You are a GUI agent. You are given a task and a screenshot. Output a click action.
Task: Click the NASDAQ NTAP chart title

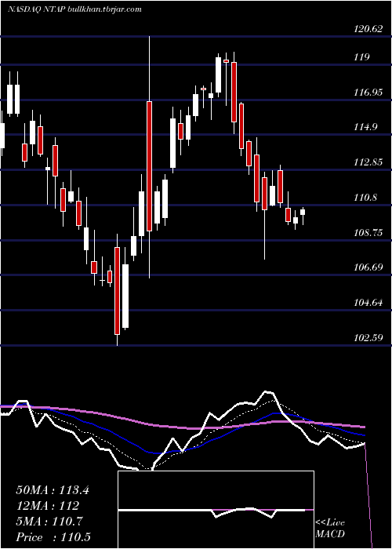coord(75,9)
